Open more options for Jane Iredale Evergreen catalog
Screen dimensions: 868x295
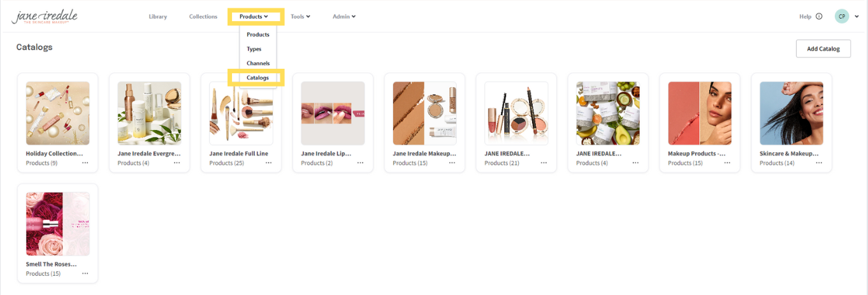[177, 163]
